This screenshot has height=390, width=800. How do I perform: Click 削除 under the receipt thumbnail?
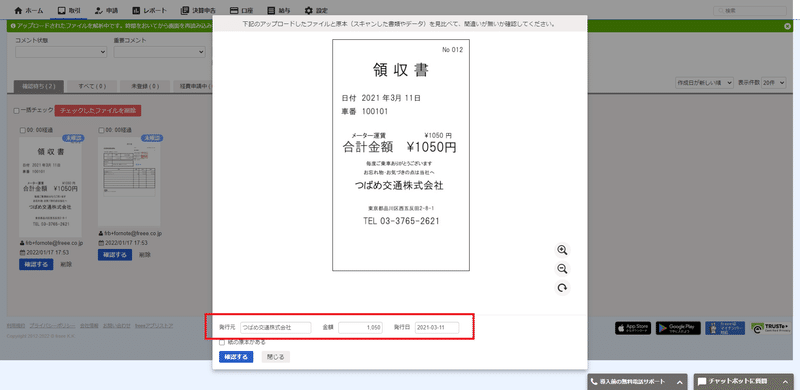[66, 264]
